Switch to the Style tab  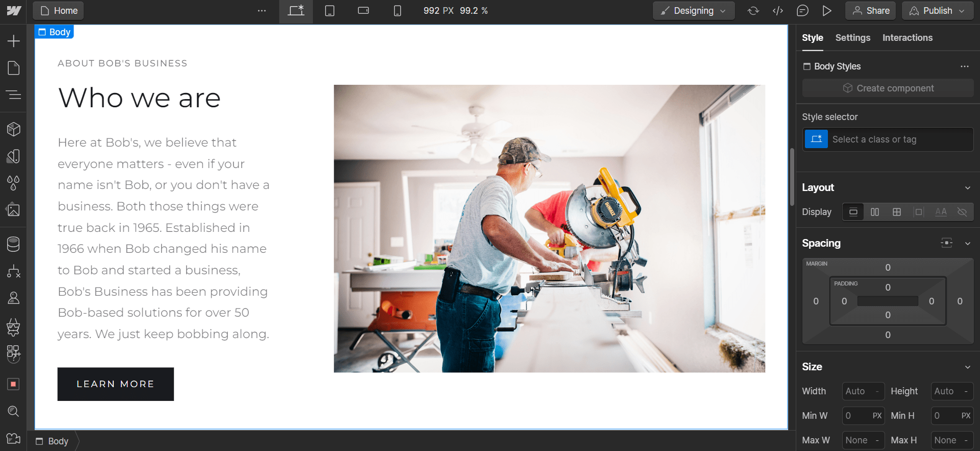pos(812,38)
